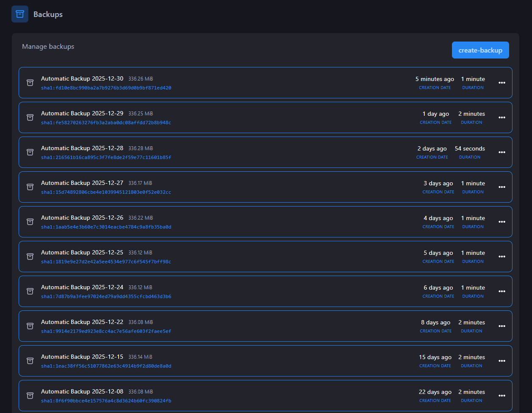Click the title Automatic Backup 2025-12-28
532x413 pixels.
click(82, 148)
